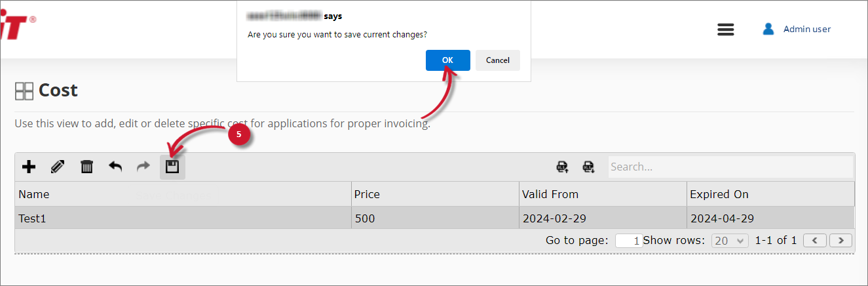Screen dimensions: 868x286
Task: Expand the Show rows dropdown
Action: 730,241
